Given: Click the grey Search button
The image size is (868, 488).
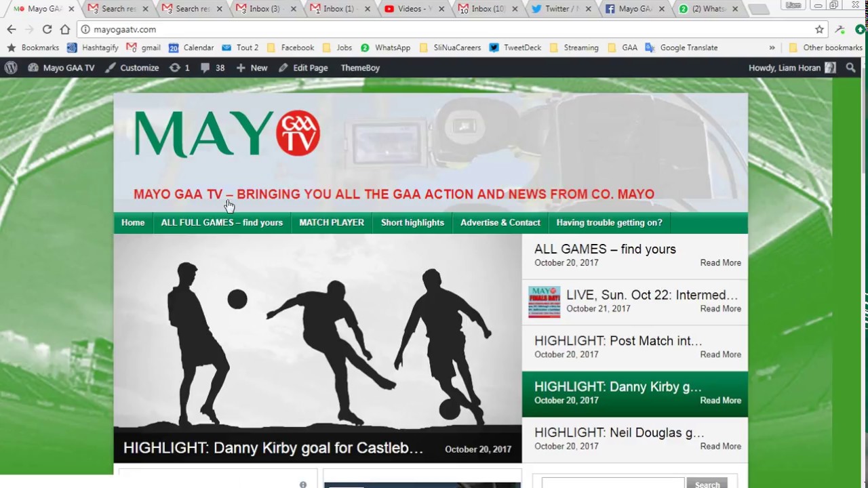Looking at the screenshot, I should click(707, 484).
